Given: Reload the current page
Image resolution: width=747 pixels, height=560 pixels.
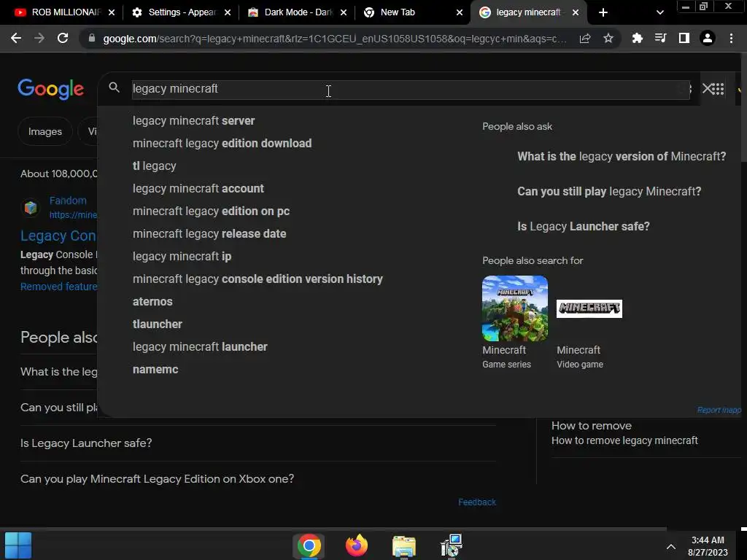Looking at the screenshot, I should [x=63, y=38].
